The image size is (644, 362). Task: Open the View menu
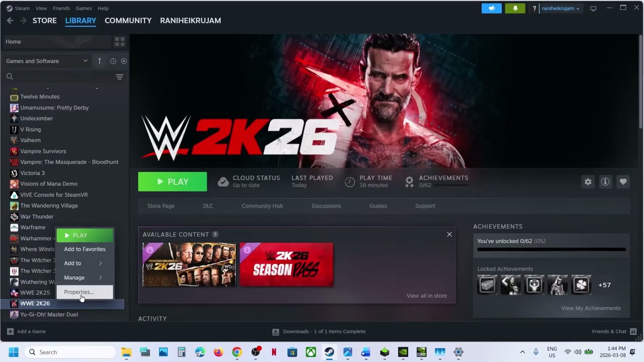[41, 8]
